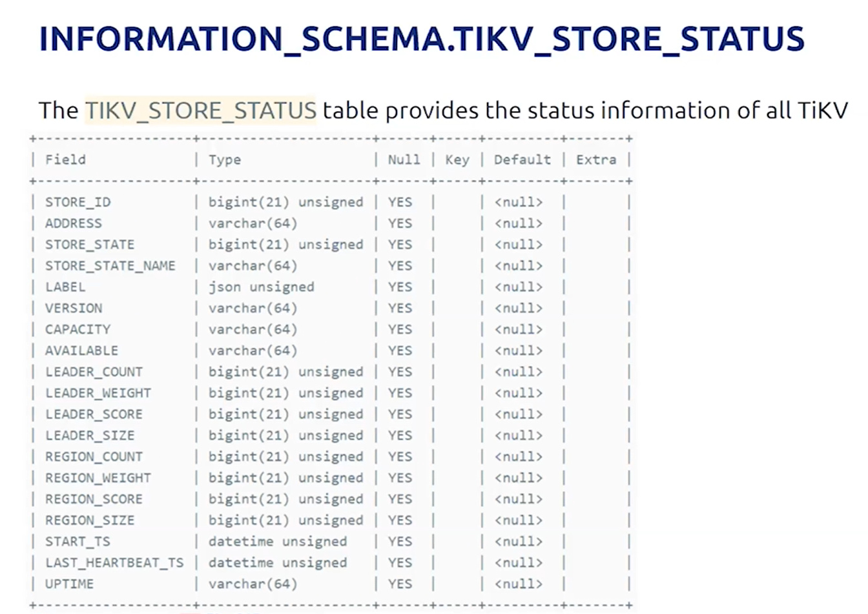
Task: Select the LEADER_SCORE field name
Action: click(x=94, y=414)
